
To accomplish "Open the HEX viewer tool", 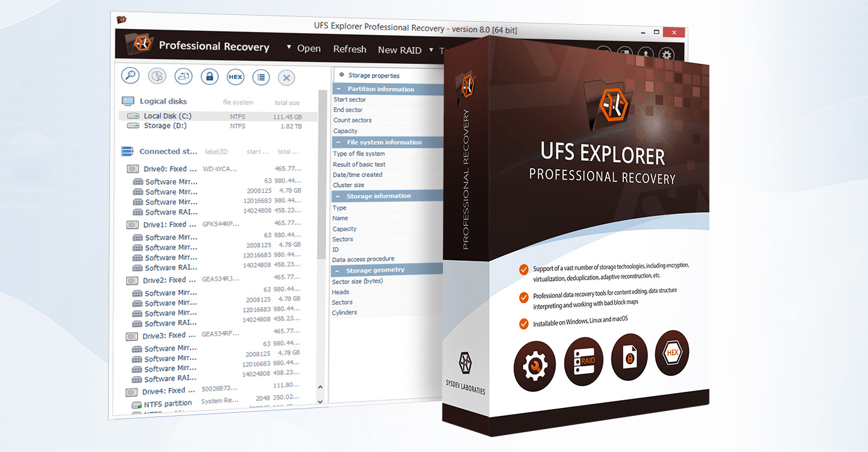I will pyautogui.click(x=235, y=77).
